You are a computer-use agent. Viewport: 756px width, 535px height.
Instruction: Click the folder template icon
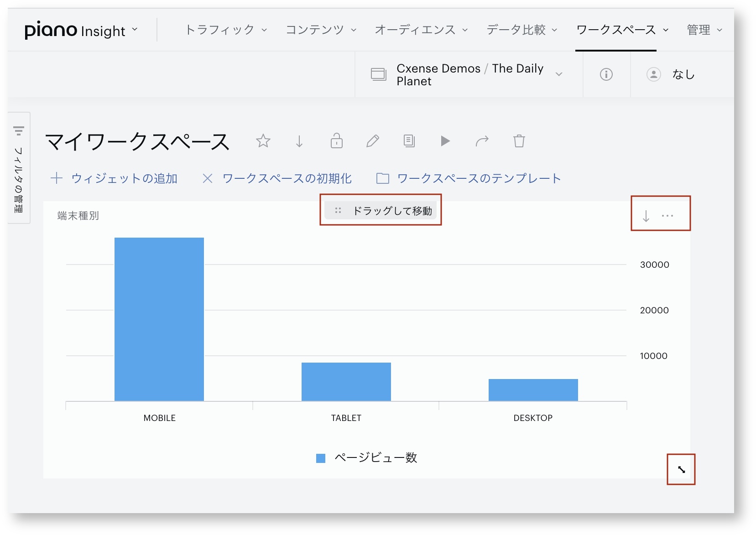383,178
